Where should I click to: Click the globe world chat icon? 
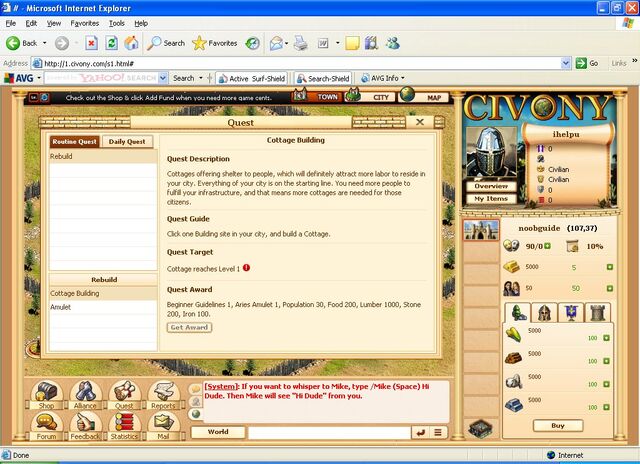[196, 414]
